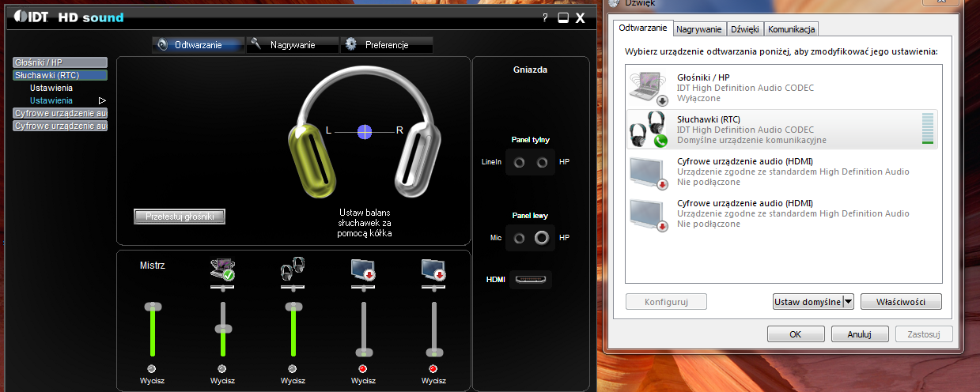Open Dźwięki tab in Dźwięk window
980x392 pixels.
[745, 29]
